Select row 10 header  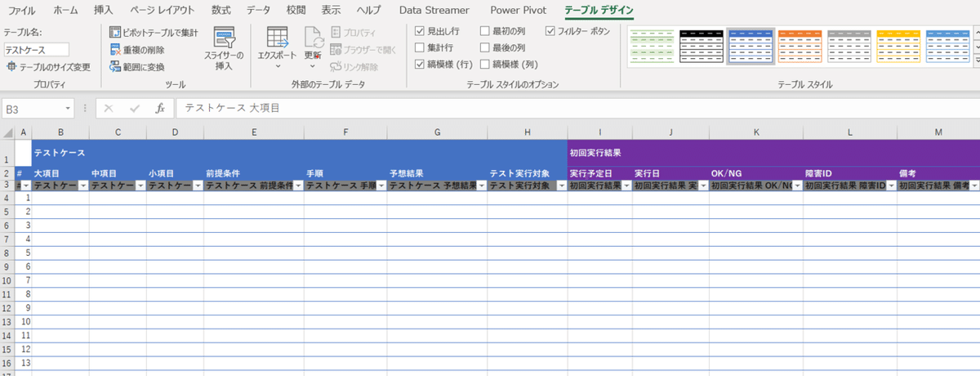(7, 280)
